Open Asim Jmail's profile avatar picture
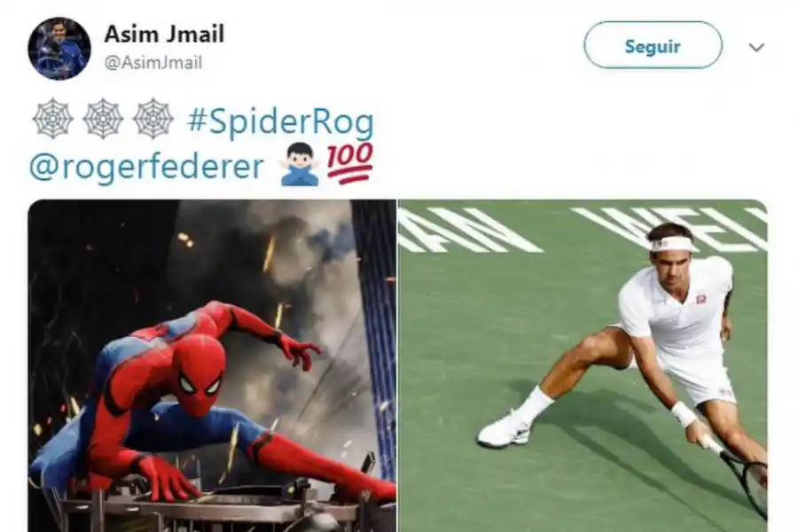Screen dimensions: 798x532 [x=59, y=49]
